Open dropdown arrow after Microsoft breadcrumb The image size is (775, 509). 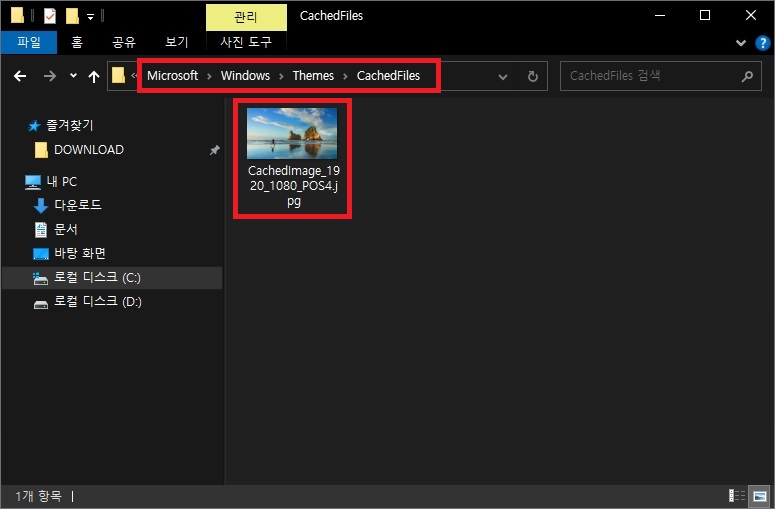(209, 76)
